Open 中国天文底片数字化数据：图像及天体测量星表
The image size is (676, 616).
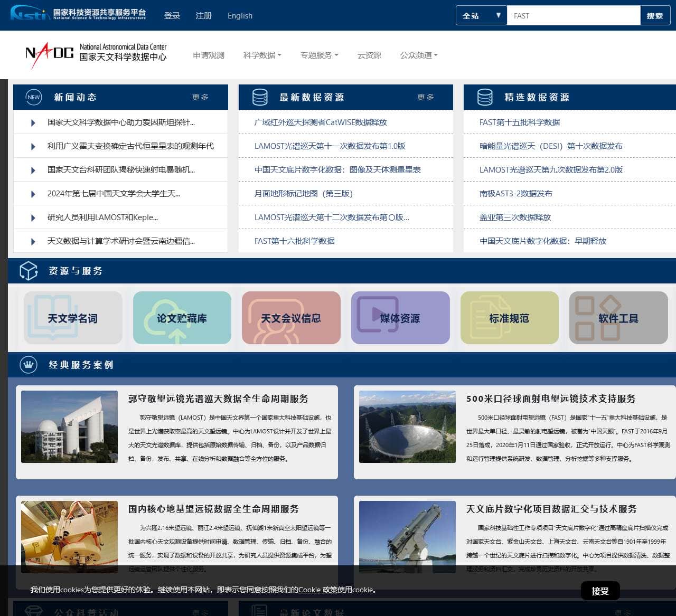tap(337, 169)
